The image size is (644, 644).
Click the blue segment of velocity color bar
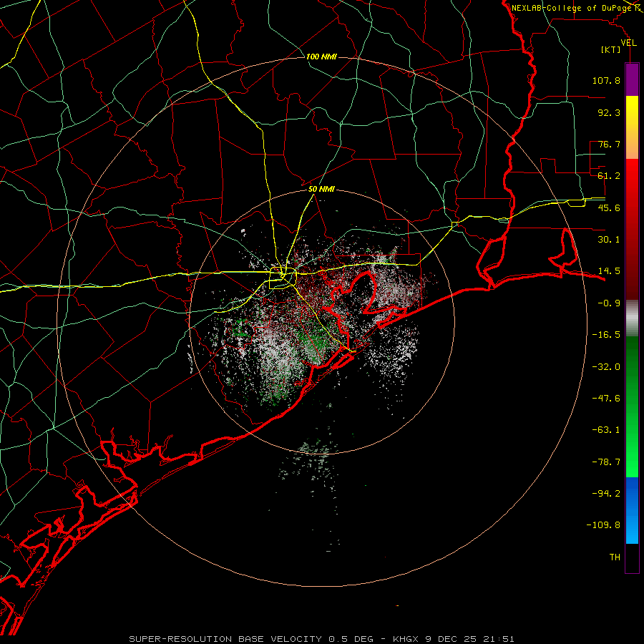(632, 510)
